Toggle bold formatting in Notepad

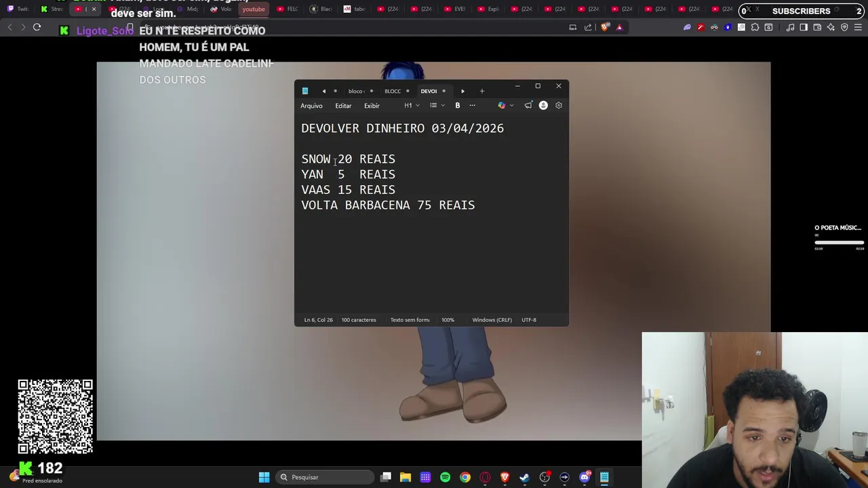pyautogui.click(x=458, y=106)
